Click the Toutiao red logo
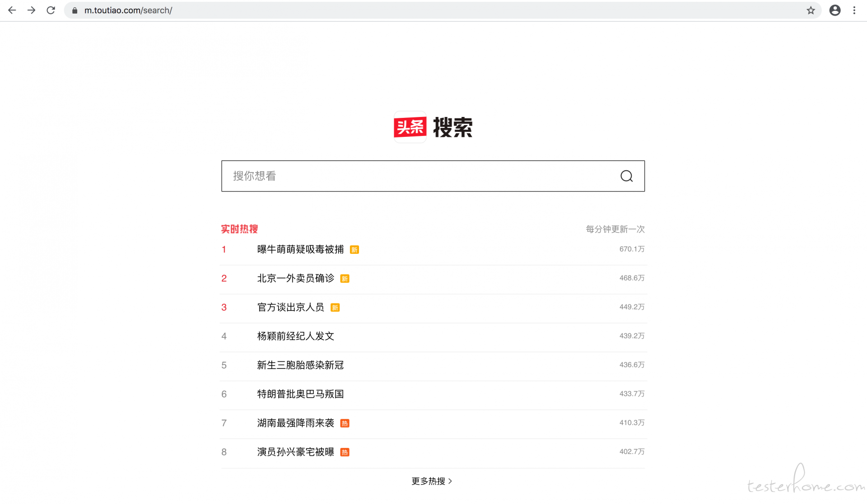The width and height of the screenshot is (867, 504). coord(410,127)
